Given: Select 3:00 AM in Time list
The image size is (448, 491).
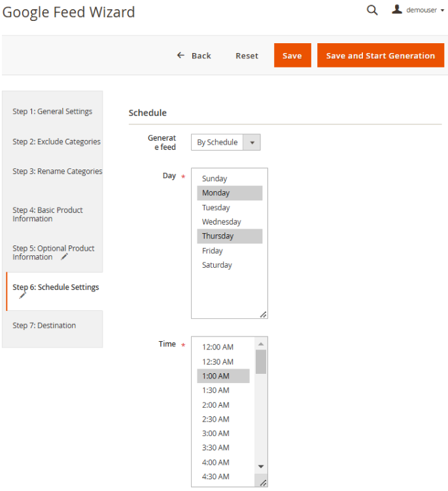Looking at the screenshot, I should pyautogui.click(x=224, y=433).
